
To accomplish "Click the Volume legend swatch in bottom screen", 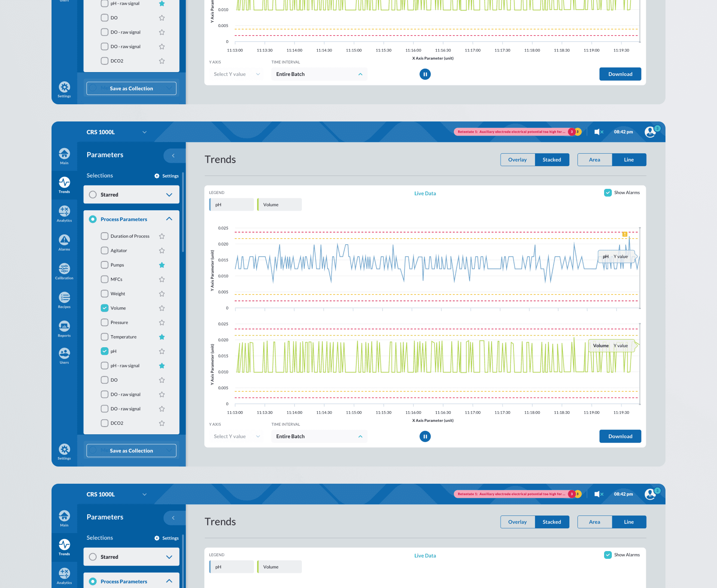I will coord(280,567).
